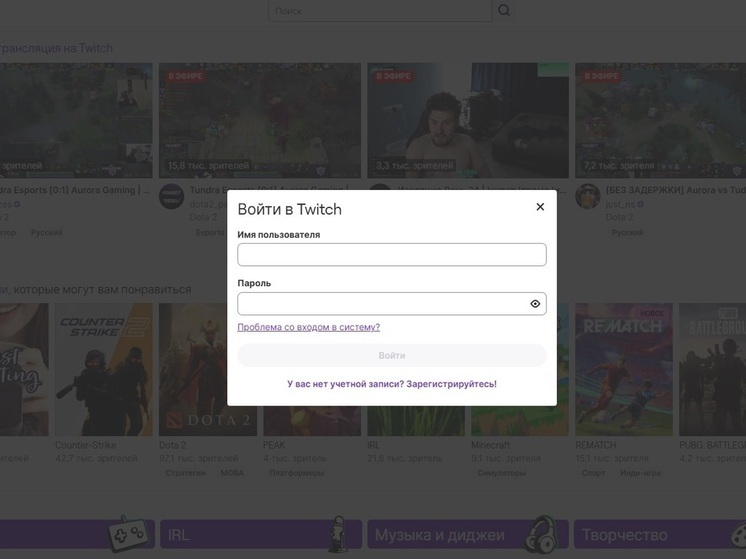Open the 'Творчество' banner

pyautogui.click(x=660, y=534)
